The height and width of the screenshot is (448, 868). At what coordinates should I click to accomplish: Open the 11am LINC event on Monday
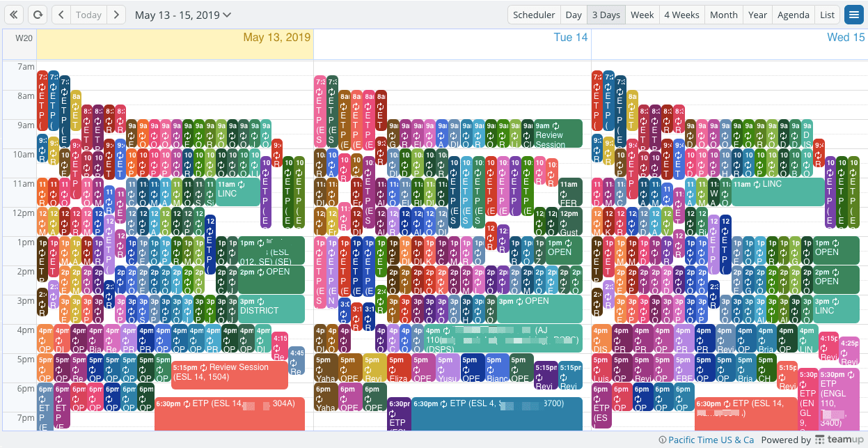[x=237, y=192]
